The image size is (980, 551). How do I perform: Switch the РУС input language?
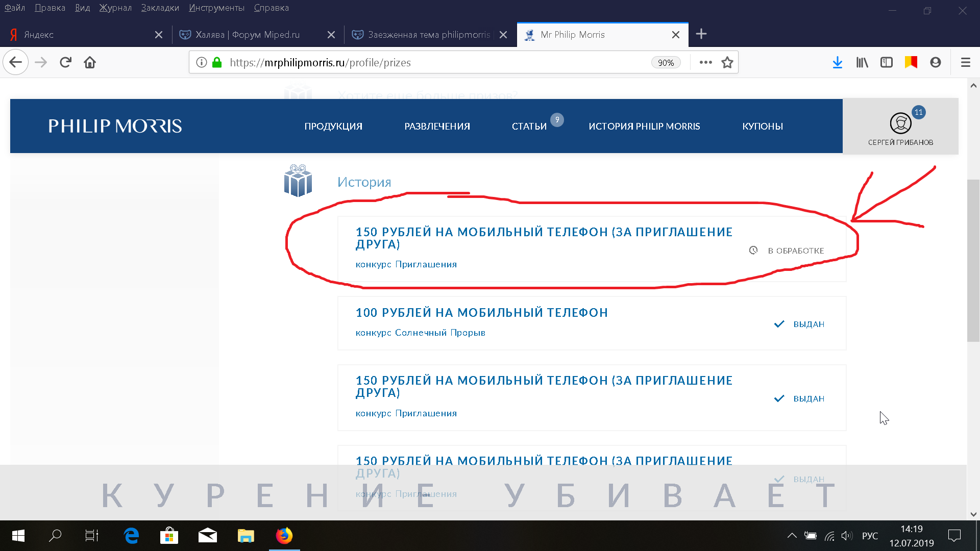tap(870, 536)
